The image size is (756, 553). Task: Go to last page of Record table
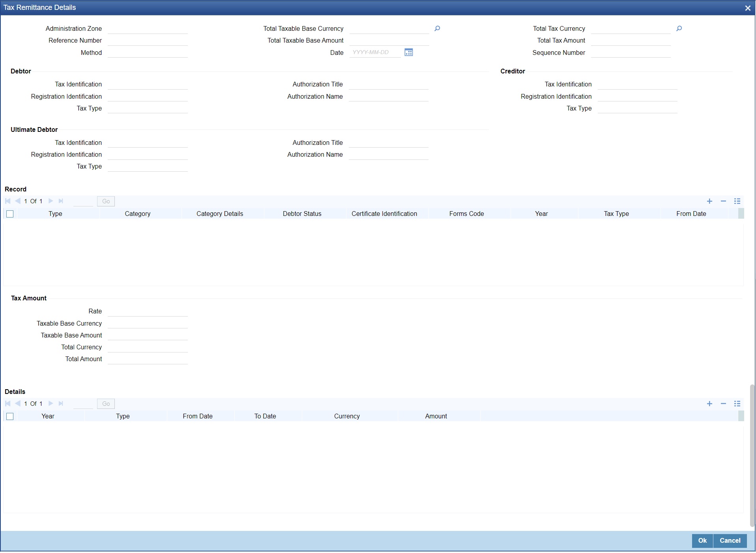[61, 201]
